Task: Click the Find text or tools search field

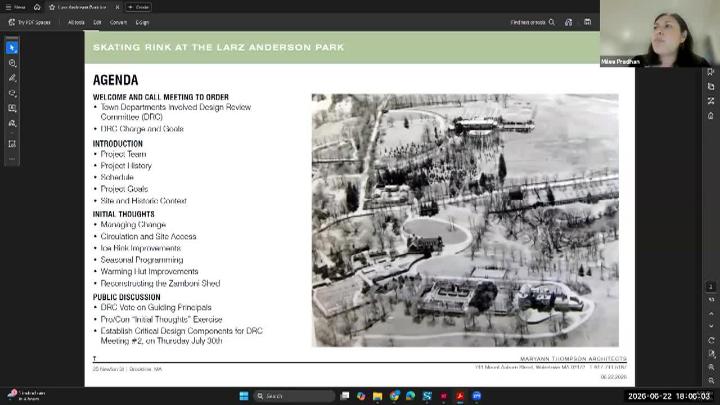Action: (533, 22)
